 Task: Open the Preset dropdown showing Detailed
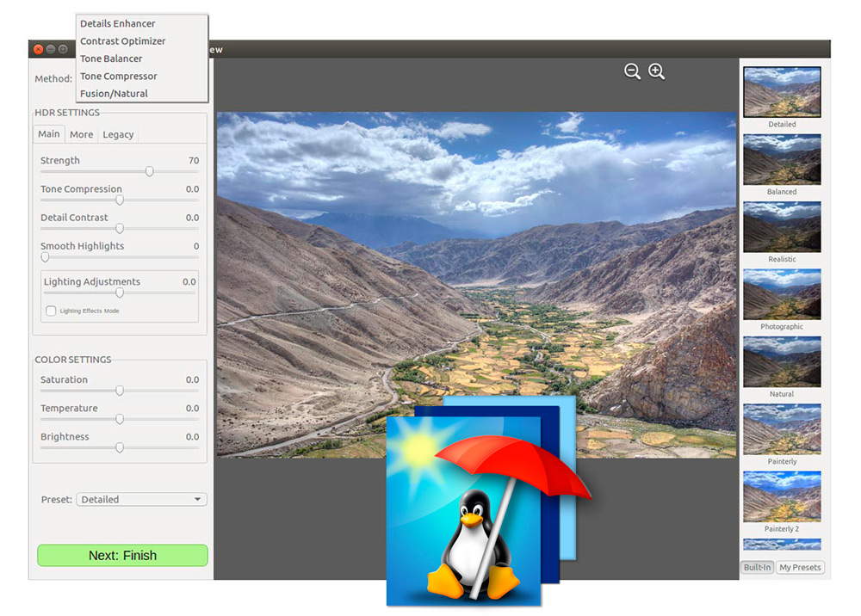click(141, 499)
